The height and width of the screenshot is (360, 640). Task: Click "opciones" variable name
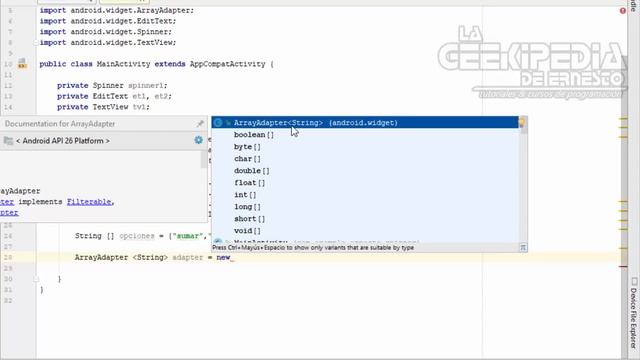(x=137, y=236)
